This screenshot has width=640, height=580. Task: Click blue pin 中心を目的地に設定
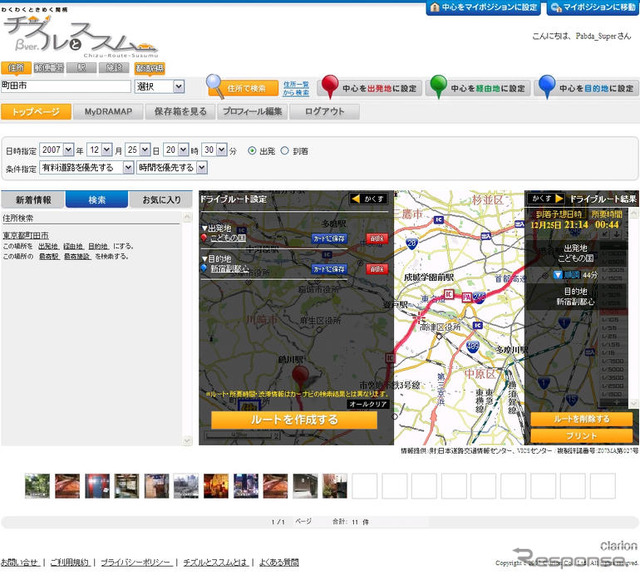click(587, 87)
